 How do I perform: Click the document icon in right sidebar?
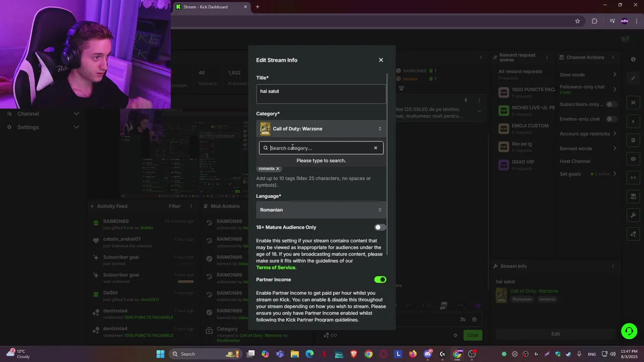(x=633, y=140)
